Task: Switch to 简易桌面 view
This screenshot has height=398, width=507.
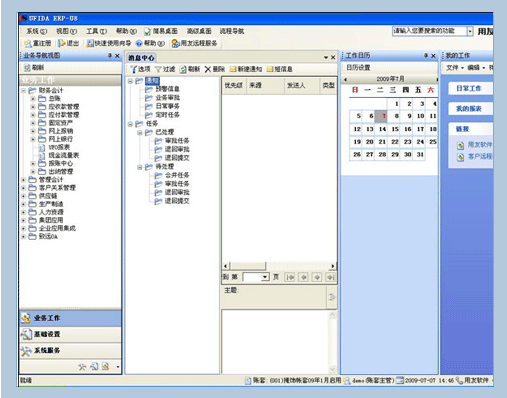Action: tap(161, 31)
